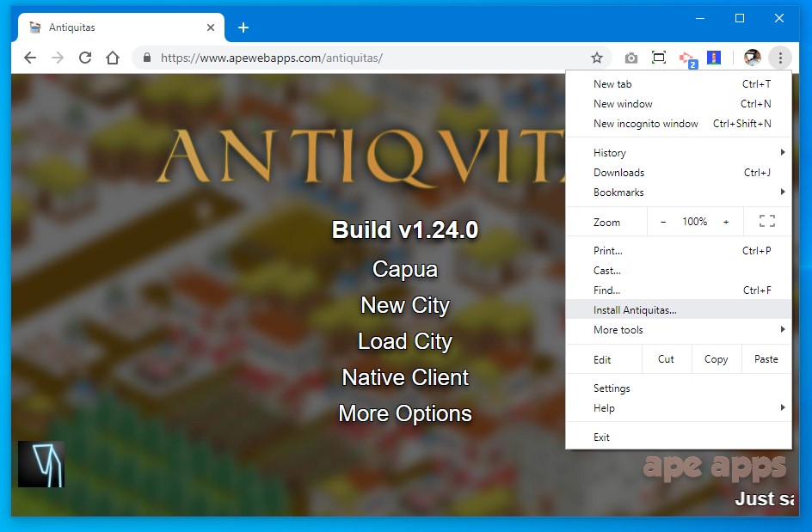
Task: Click the blue square extension icon
Action: (x=714, y=58)
